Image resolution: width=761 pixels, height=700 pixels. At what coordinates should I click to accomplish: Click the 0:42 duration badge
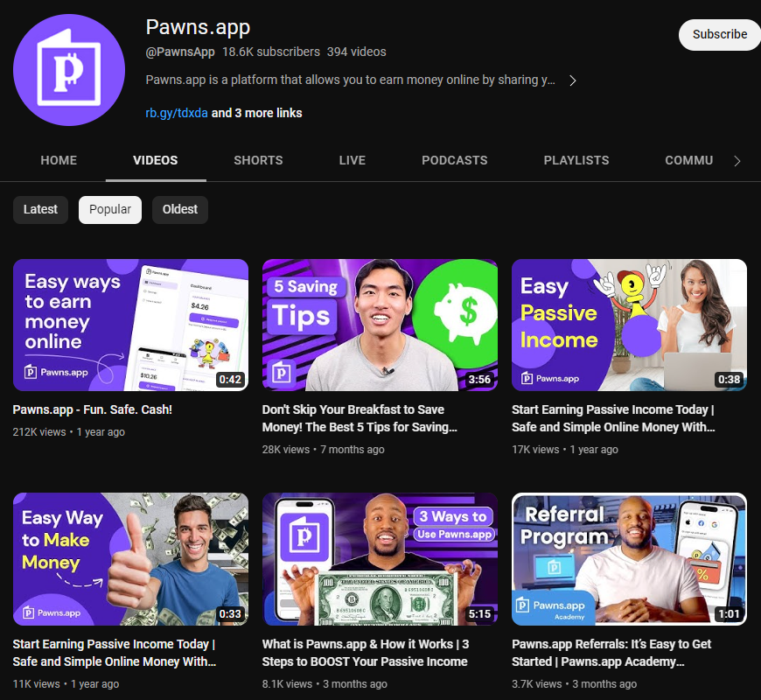[x=230, y=380]
